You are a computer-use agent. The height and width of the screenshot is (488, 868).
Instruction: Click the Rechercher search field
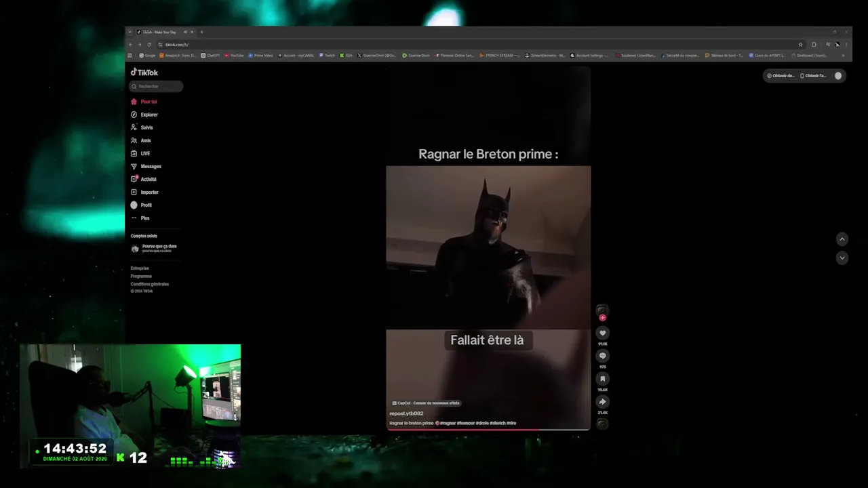pos(157,86)
